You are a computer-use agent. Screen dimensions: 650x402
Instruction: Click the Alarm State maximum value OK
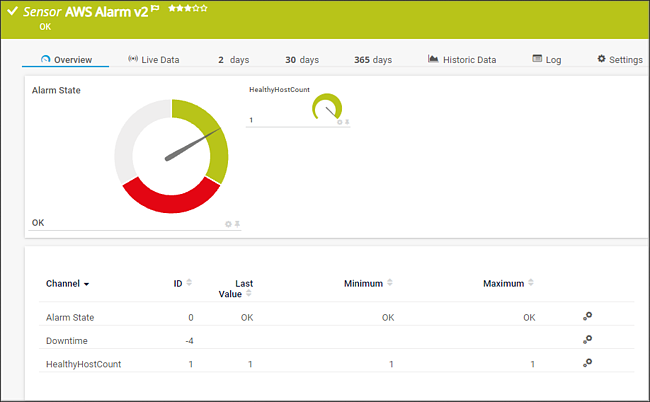pos(529,317)
